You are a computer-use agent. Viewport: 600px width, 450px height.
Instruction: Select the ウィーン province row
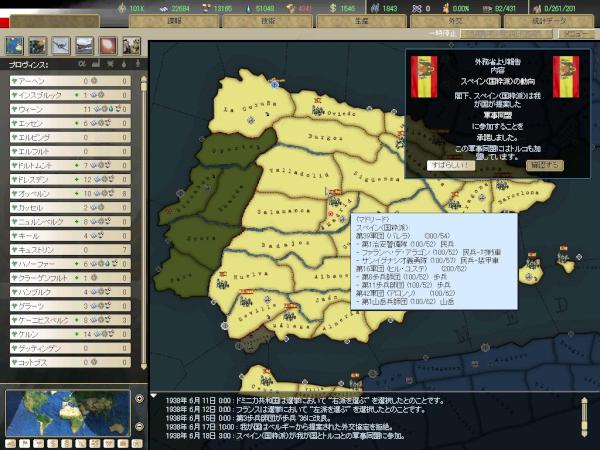coord(70,109)
